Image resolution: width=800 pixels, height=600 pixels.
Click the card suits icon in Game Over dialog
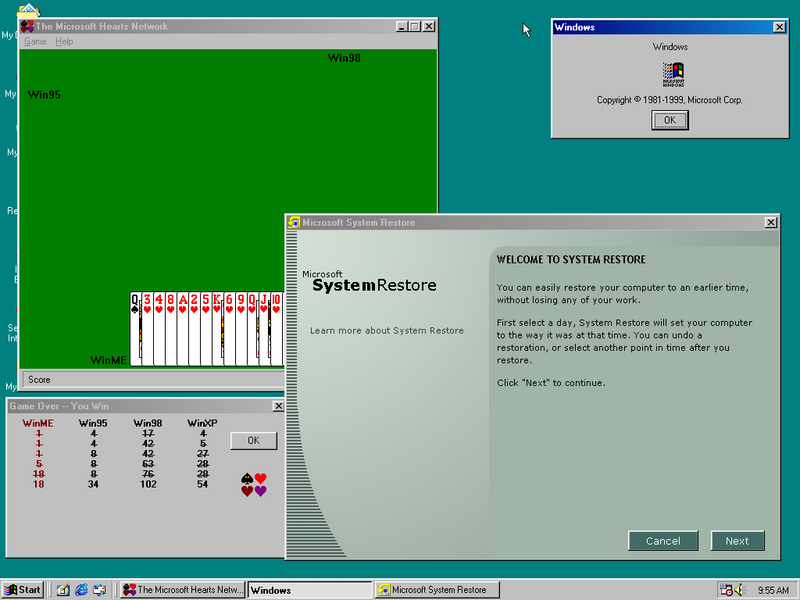(254, 484)
